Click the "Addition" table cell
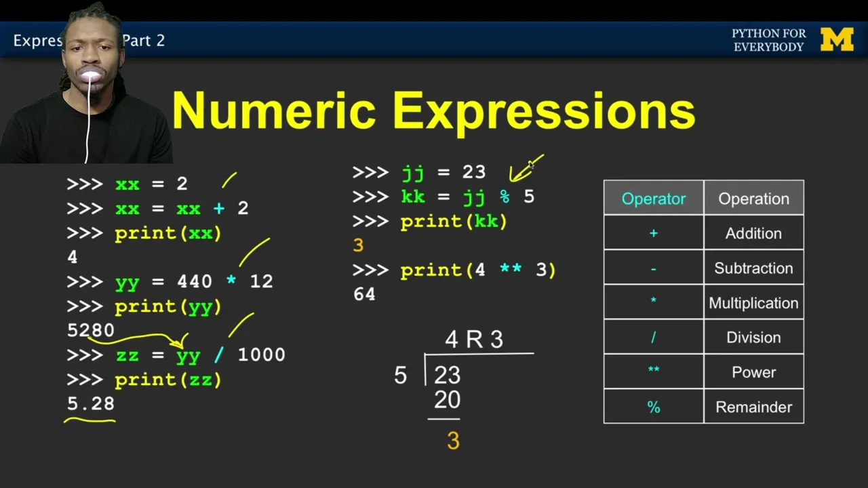The height and width of the screenshot is (488, 868). [x=754, y=233]
